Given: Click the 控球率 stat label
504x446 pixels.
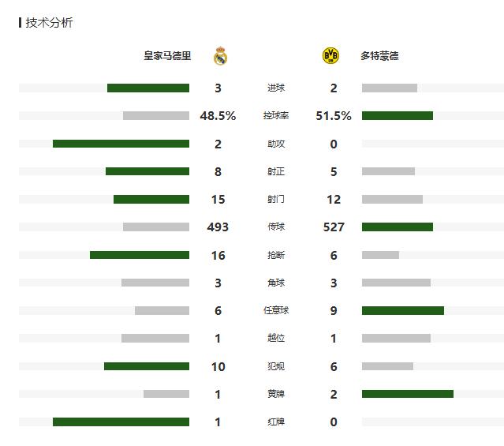Looking at the screenshot, I should [276, 116].
